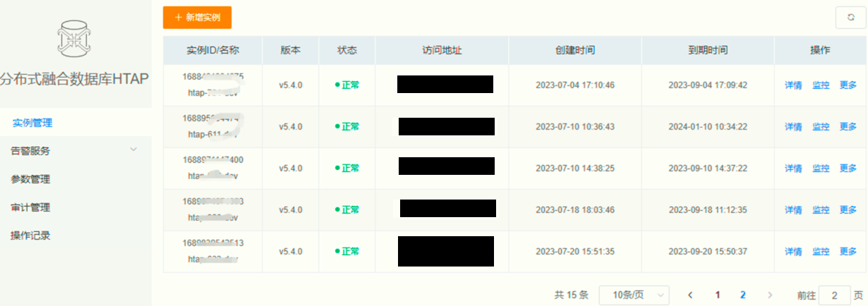Click the 前往 page number input field
Screen dimensions: 868x306
(x=833, y=295)
